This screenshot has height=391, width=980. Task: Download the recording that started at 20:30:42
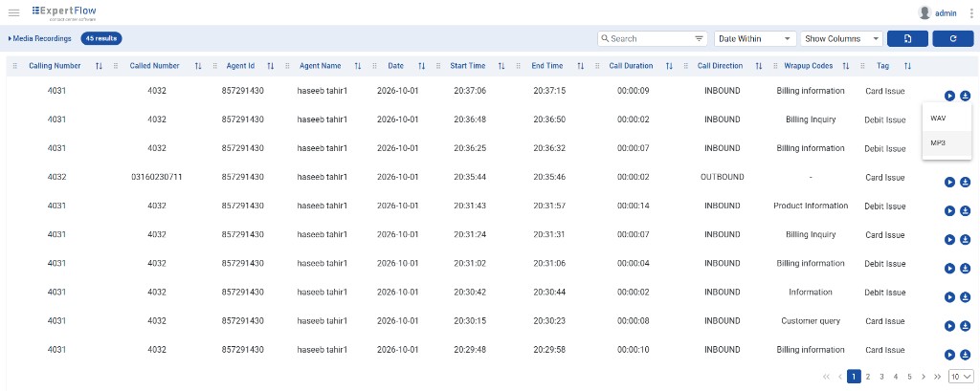[x=965, y=296]
